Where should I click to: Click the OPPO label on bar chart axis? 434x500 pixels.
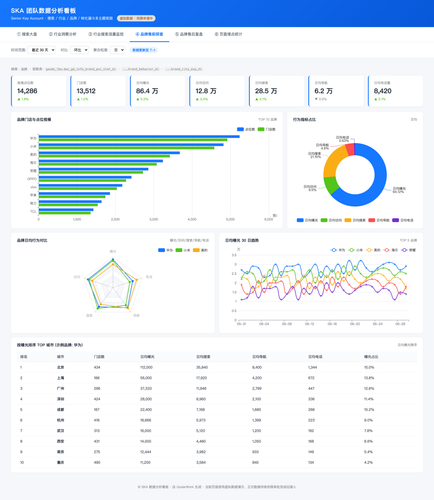[32, 179]
